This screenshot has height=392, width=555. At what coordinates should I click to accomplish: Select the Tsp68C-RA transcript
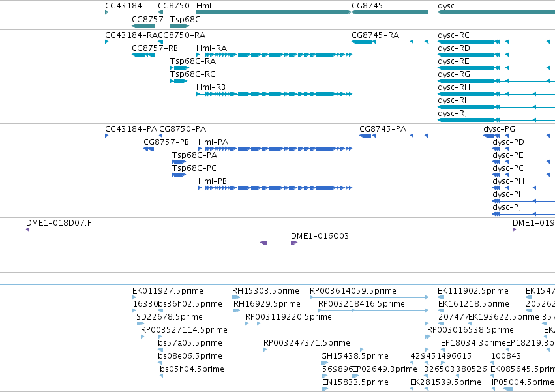point(180,68)
